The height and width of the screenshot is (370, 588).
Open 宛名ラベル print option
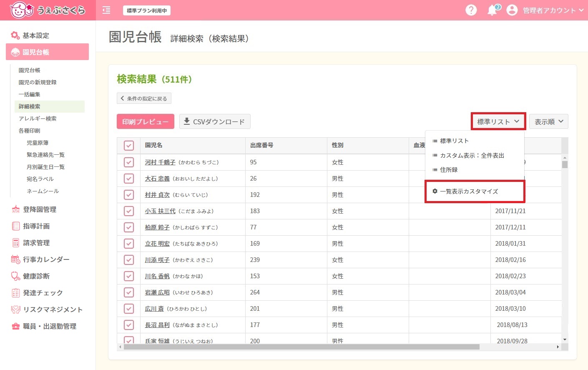(x=40, y=179)
